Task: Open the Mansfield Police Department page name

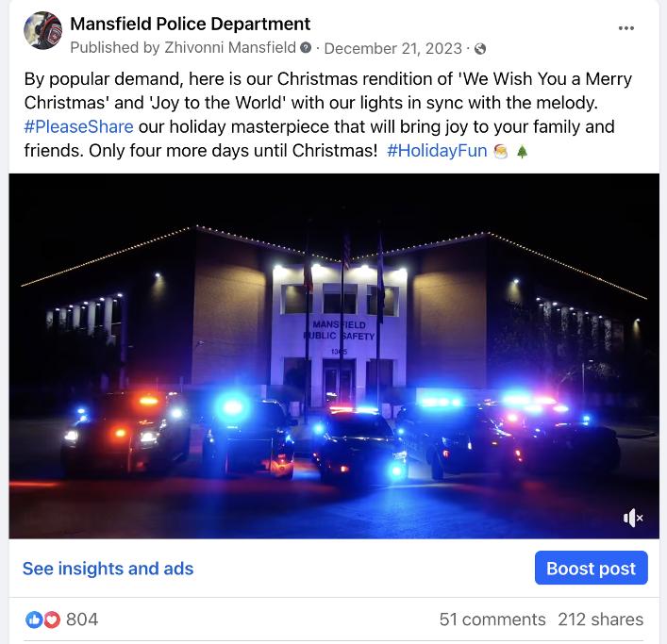Action: 191,24
